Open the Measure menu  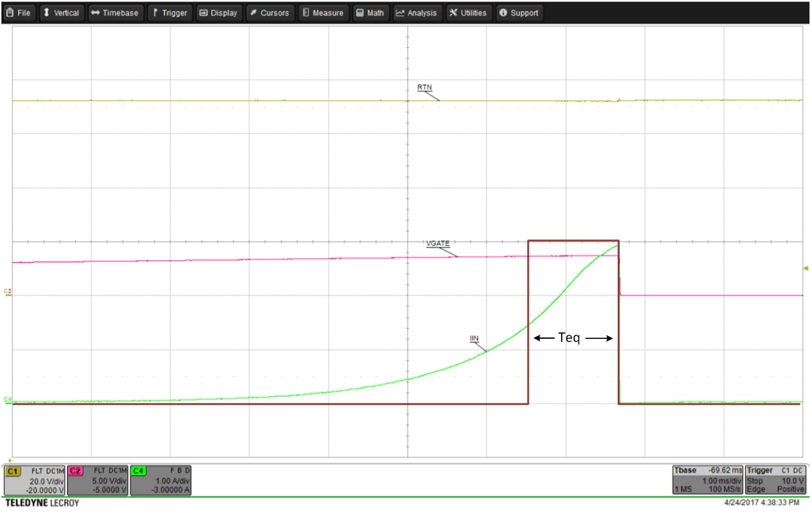(323, 13)
